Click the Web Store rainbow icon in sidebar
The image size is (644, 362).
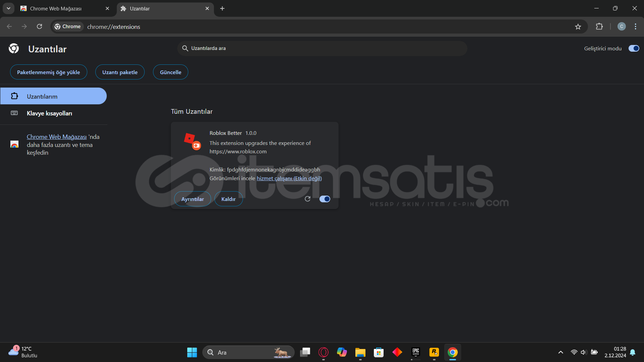tap(14, 144)
